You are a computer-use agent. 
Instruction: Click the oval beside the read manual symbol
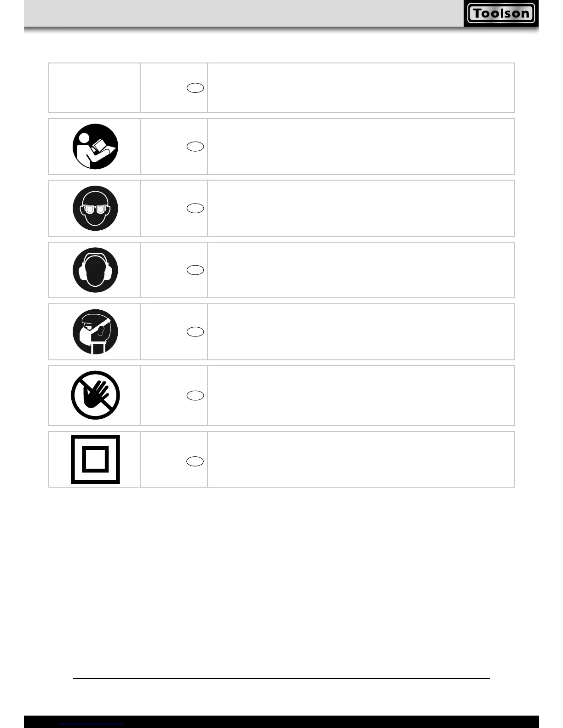(x=195, y=147)
